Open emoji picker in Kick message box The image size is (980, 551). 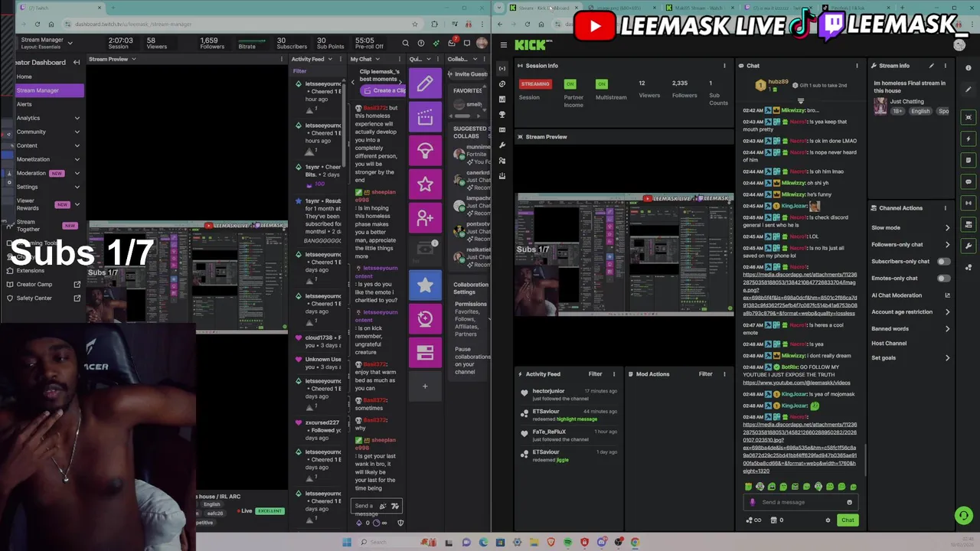849,503
